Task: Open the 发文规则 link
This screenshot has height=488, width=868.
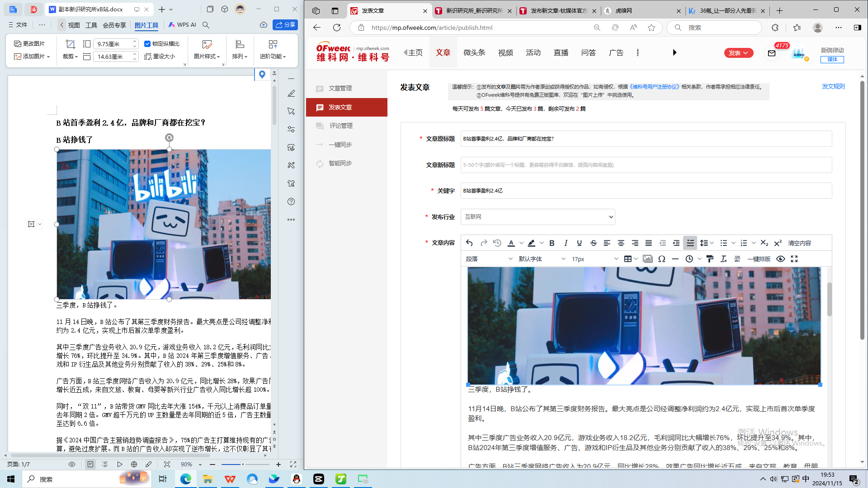Action: pos(833,86)
